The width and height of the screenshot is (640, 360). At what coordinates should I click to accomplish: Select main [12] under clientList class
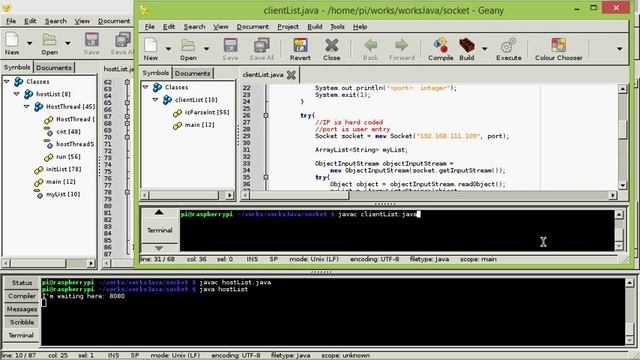[x=200, y=125]
